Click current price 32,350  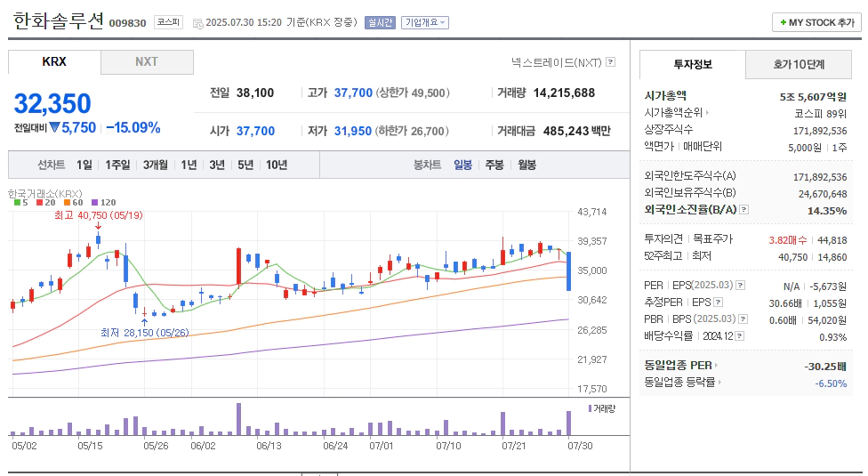tap(52, 103)
